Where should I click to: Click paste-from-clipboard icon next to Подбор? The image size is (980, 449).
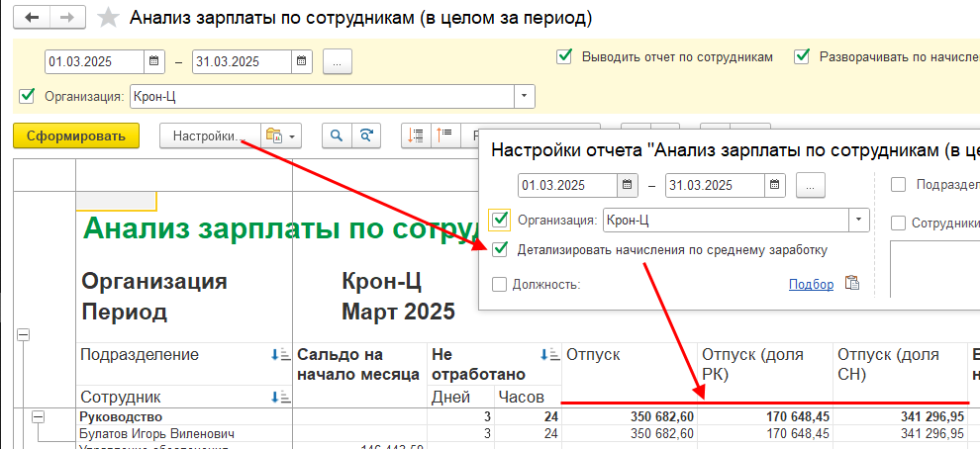click(852, 284)
